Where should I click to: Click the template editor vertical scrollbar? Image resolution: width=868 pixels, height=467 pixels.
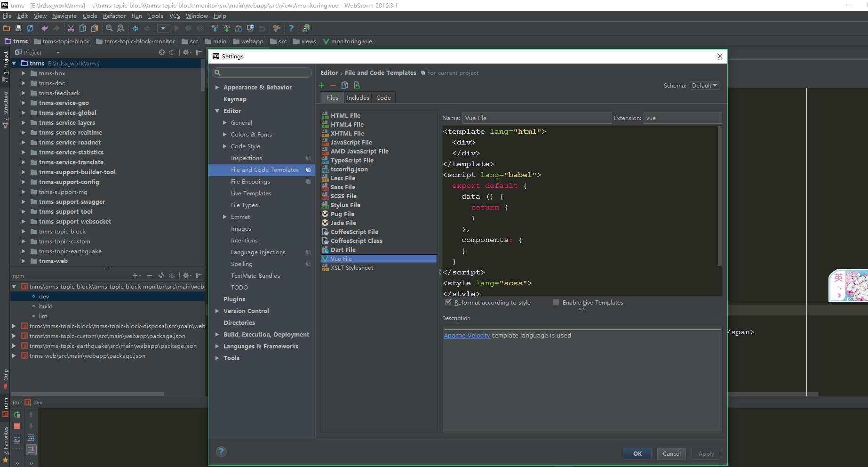[720, 196]
